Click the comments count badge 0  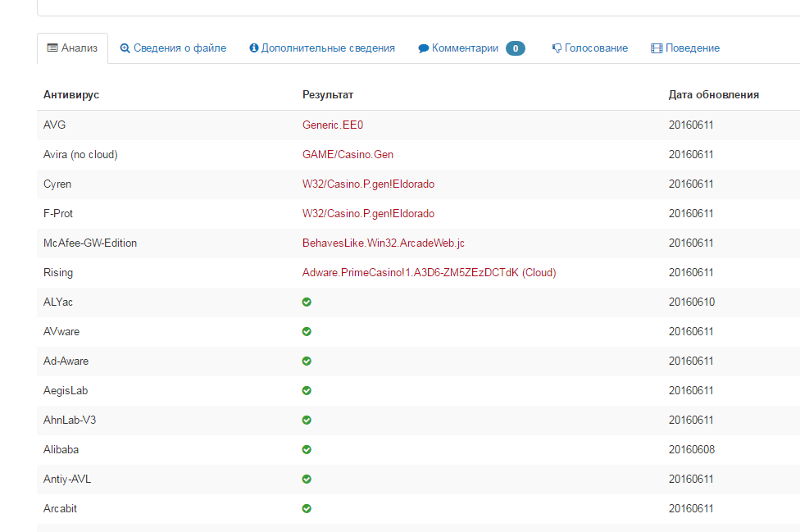(516, 48)
